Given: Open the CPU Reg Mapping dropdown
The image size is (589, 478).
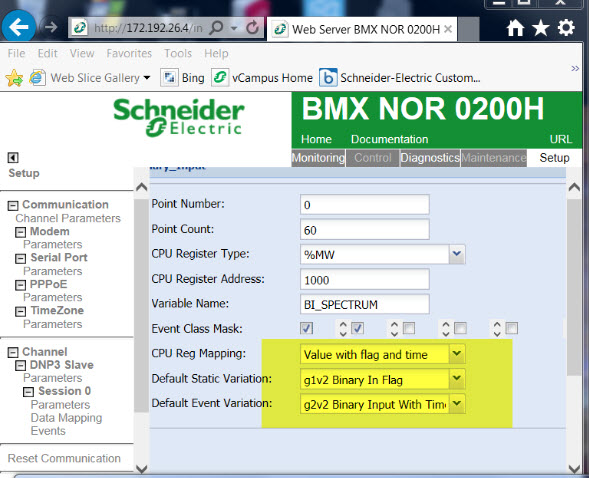Looking at the screenshot, I should point(457,354).
